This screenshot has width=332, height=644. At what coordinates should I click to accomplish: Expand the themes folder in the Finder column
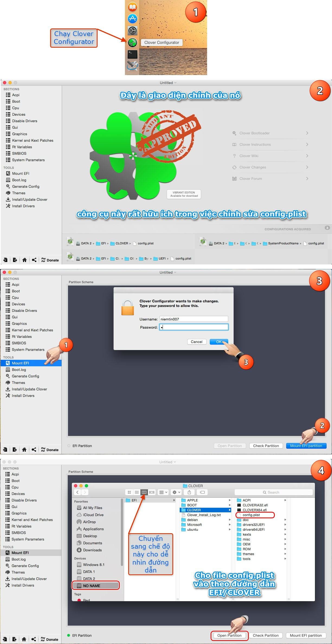point(285,554)
